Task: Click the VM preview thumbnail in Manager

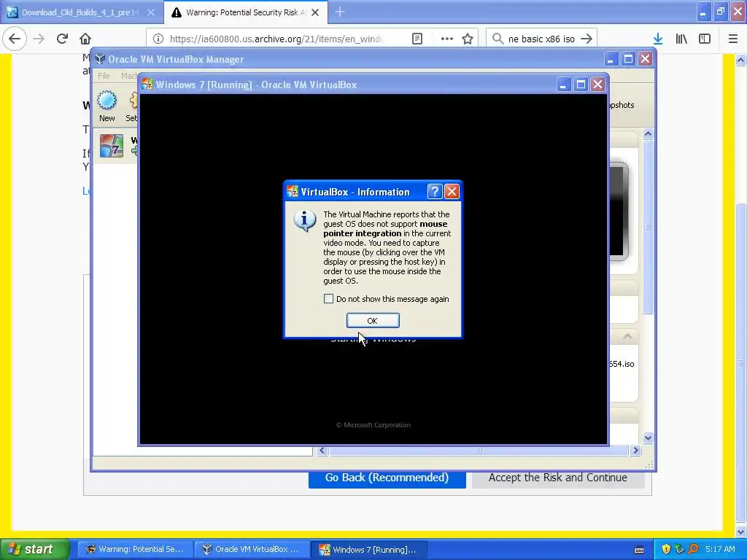Action: [x=619, y=211]
